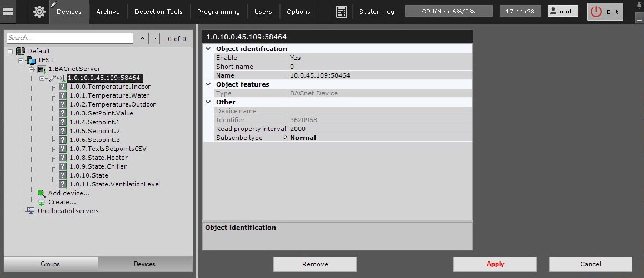Switch to the Groups panel tab
Image resolution: width=644 pixels, height=278 pixels.
[51, 264]
